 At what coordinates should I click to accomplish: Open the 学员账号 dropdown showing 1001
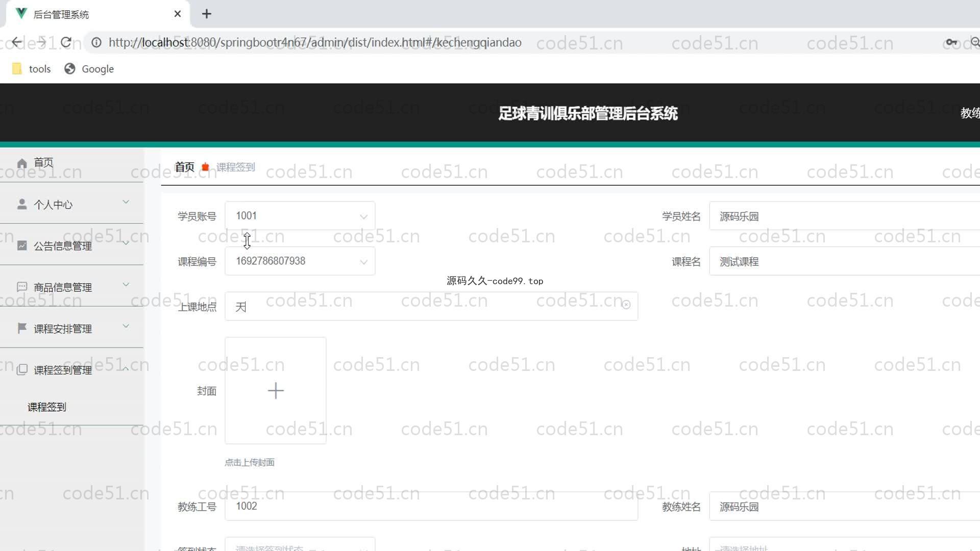[x=300, y=216]
